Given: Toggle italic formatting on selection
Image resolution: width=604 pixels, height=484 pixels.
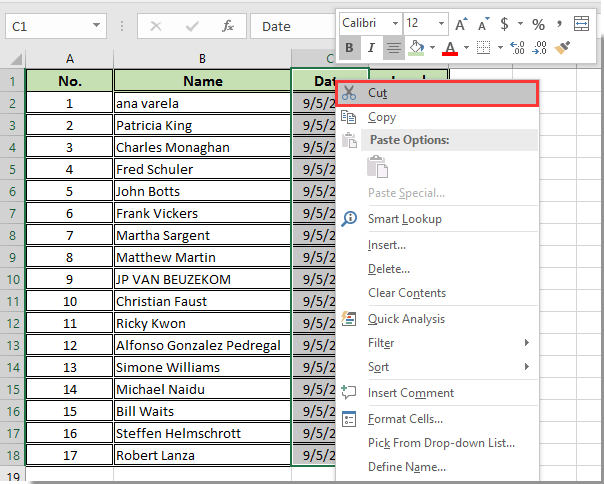Looking at the screenshot, I should point(371,47).
